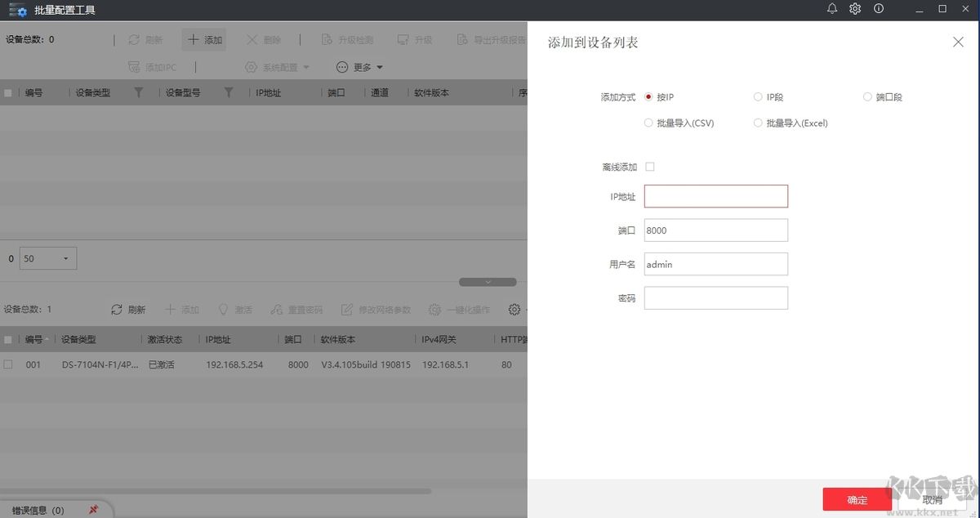Click the 重置密码 reset password icon

(296, 309)
